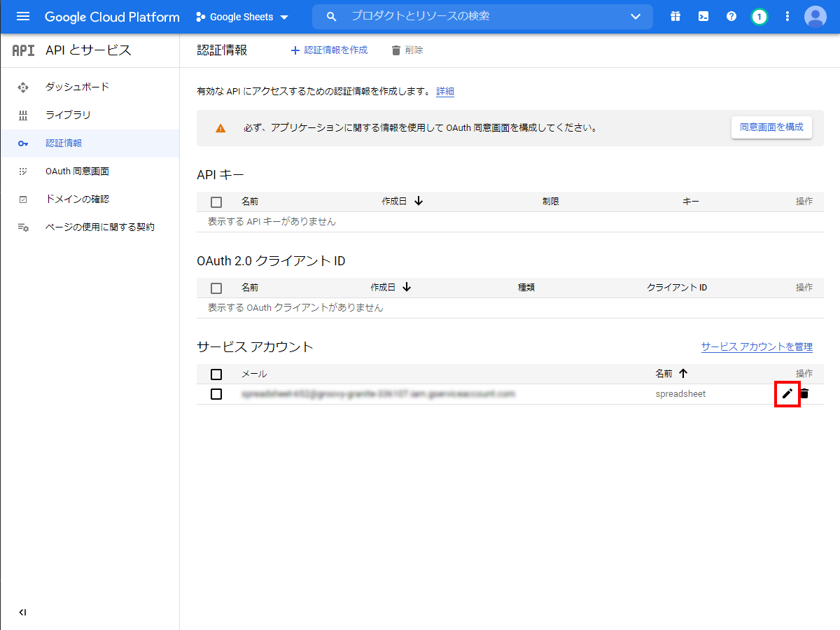This screenshot has height=630, width=840.
Task: Click the spreadsheet name cell
Action: tap(680, 394)
